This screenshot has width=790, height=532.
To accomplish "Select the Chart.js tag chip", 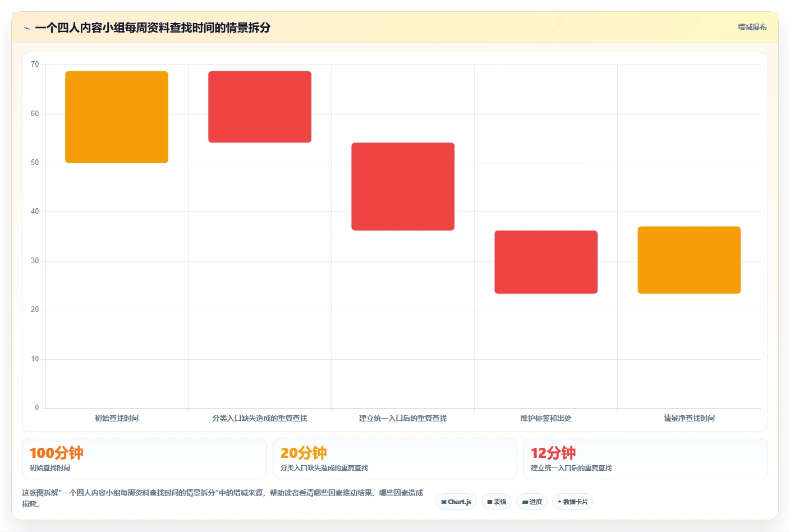I will point(456,502).
